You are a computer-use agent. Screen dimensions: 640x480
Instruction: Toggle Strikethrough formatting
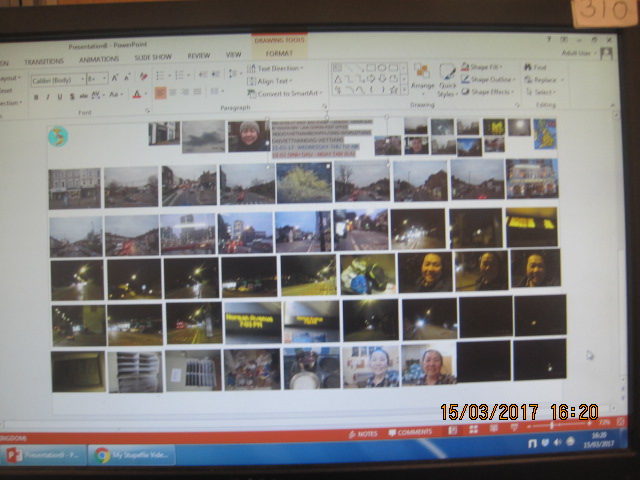pos(83,96)
